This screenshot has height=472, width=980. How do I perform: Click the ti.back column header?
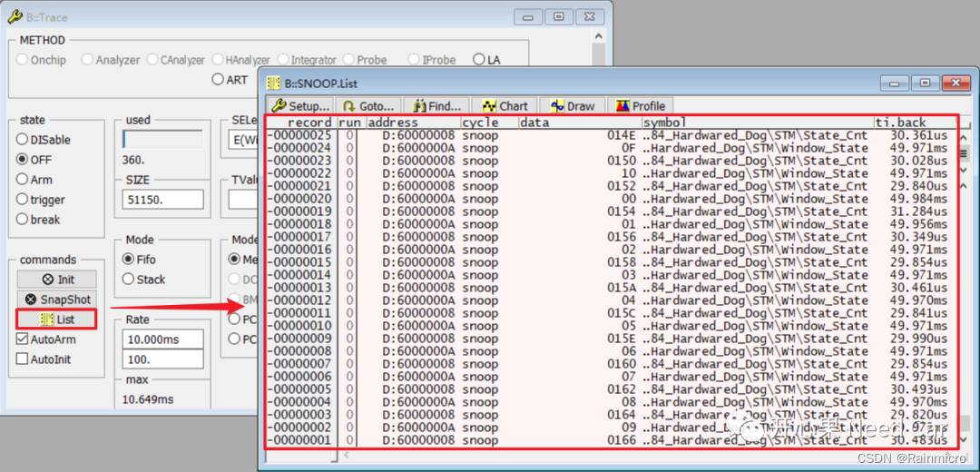915,123
